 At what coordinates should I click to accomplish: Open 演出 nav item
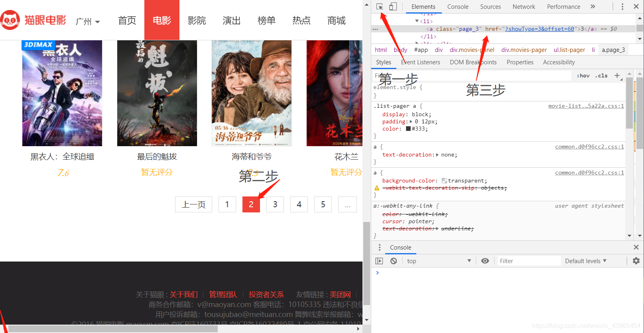coord(232,20)
